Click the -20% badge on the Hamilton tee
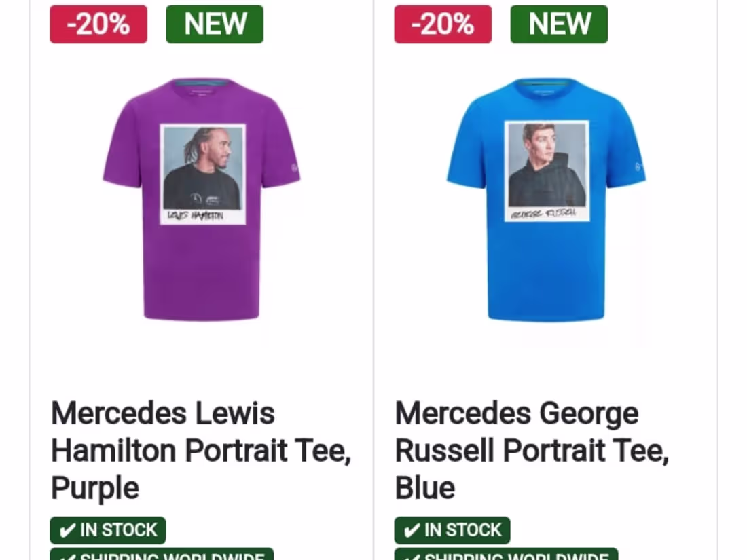Viewport: 747px width, 560px height. (98, 24)
